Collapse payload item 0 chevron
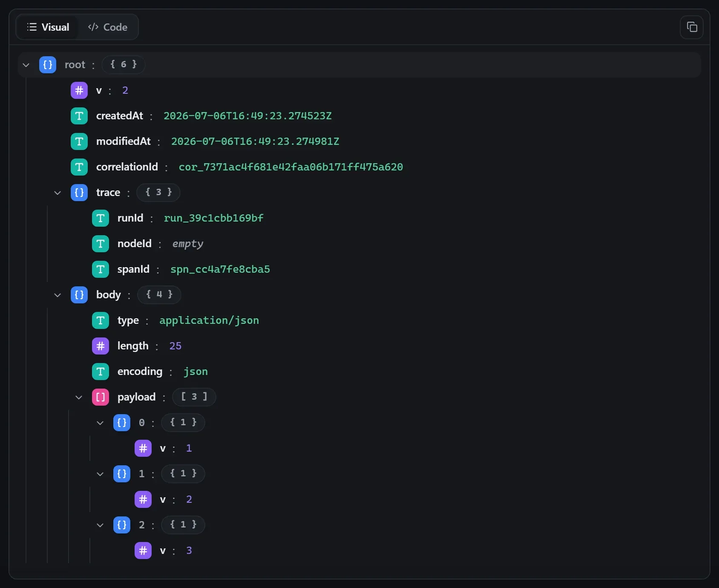 [100, 423]
